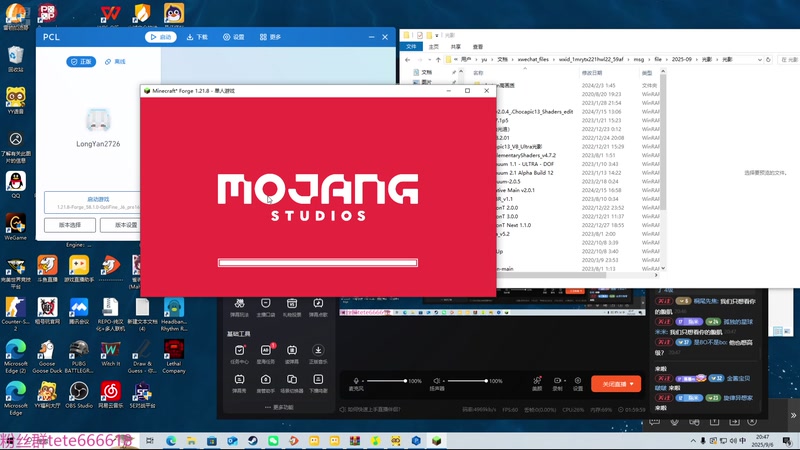Viewport: 800px width, 450px height.
Task: Open the OBS Studio desktop icon
Action: (79, 395)
